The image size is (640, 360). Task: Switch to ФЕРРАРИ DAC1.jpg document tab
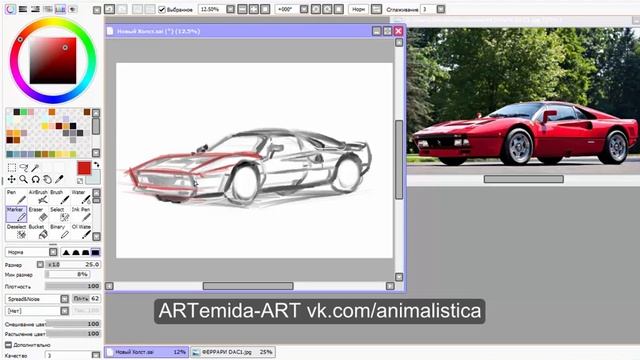click(x=233, y=352)
